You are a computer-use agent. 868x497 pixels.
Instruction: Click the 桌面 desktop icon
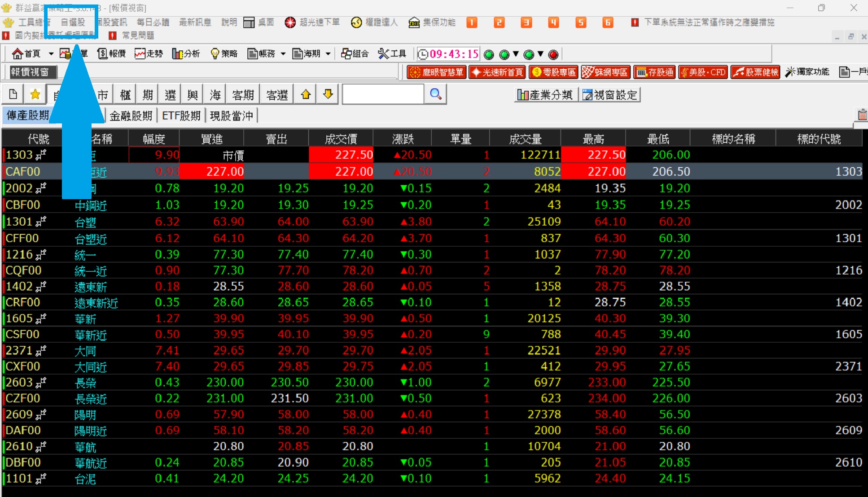tap(259, 22)
